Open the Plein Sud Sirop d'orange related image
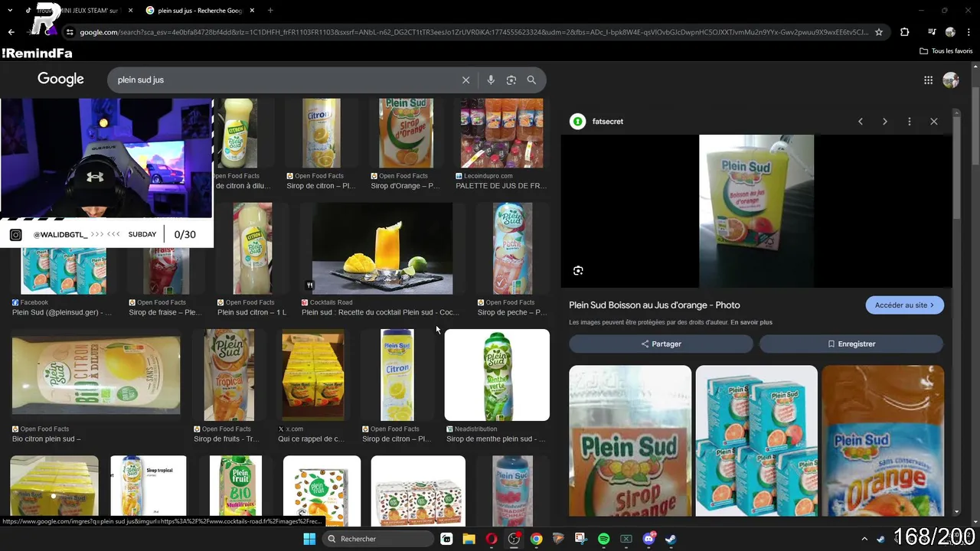Viewport: 980px width, 551px height. (630, 441)
